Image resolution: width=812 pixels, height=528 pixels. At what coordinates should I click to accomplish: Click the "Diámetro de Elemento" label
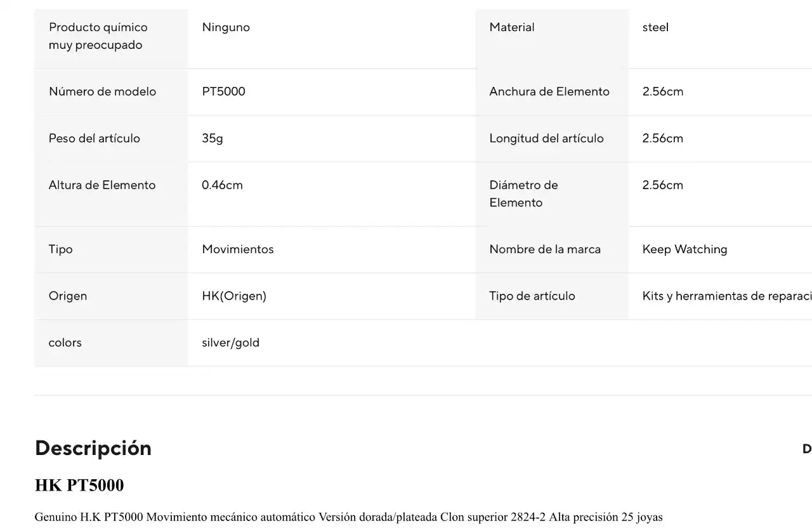523,194
